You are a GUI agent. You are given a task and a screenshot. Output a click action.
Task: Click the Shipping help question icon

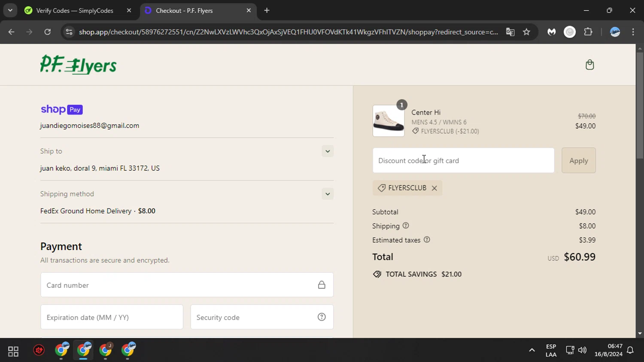click(406, 226)
